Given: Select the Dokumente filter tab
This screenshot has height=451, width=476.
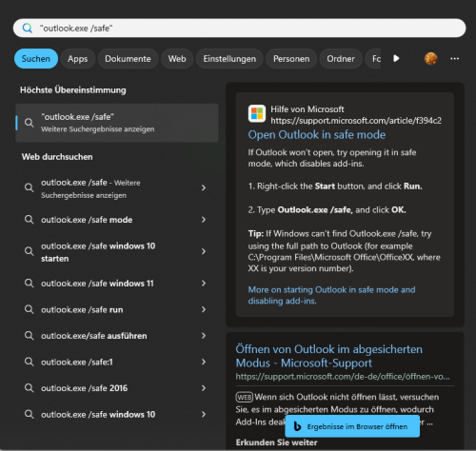Looking at the screenshot, I should click(128, 59).
